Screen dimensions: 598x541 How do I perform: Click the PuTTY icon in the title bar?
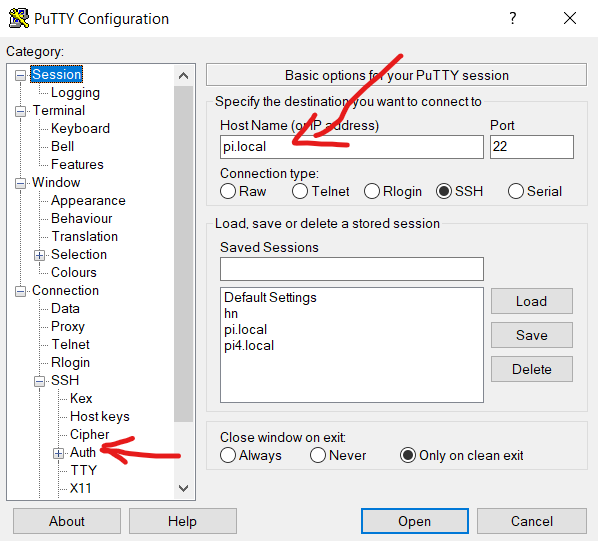(x=19, y=18)
